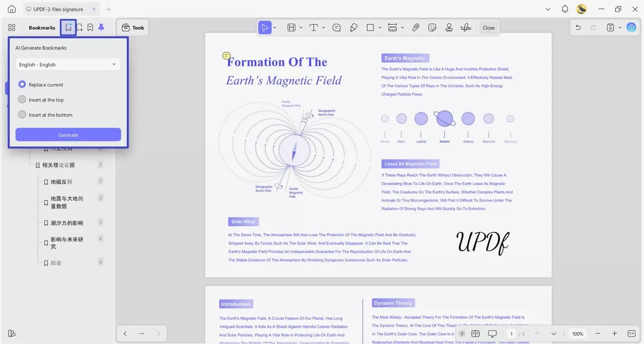Close the UPDF-2-files signature tab

94,9
